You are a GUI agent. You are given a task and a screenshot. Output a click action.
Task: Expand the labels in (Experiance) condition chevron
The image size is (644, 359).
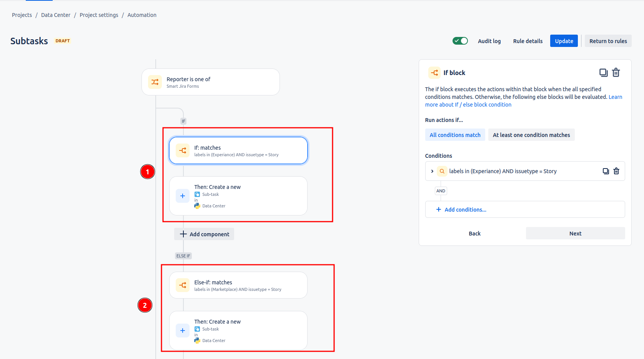432,171
